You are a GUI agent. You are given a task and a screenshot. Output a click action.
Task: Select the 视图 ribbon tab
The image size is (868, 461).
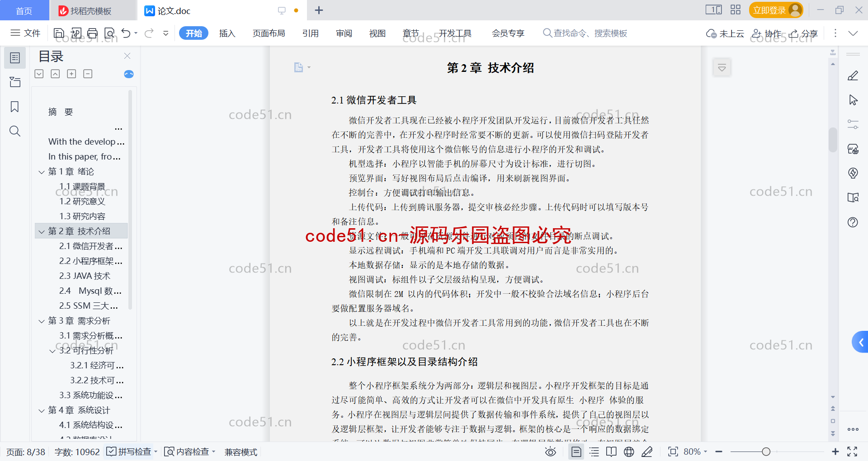click(x=377, y=33)
